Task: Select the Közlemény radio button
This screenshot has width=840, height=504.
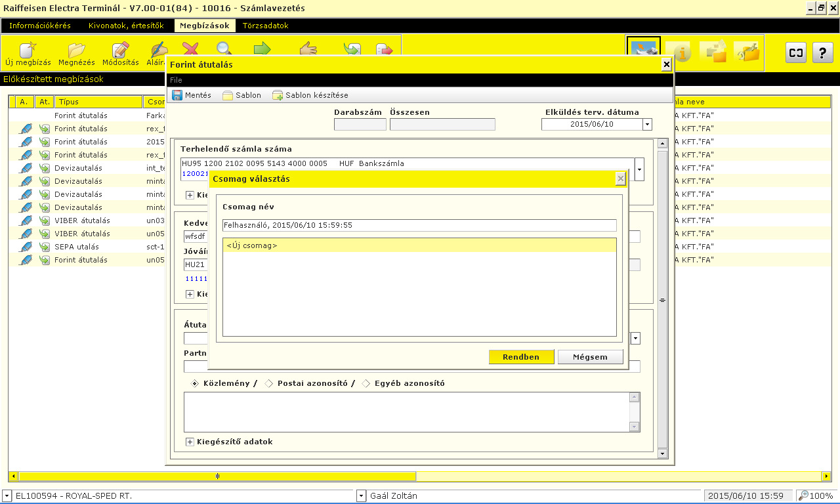Action: pos(195,383)
